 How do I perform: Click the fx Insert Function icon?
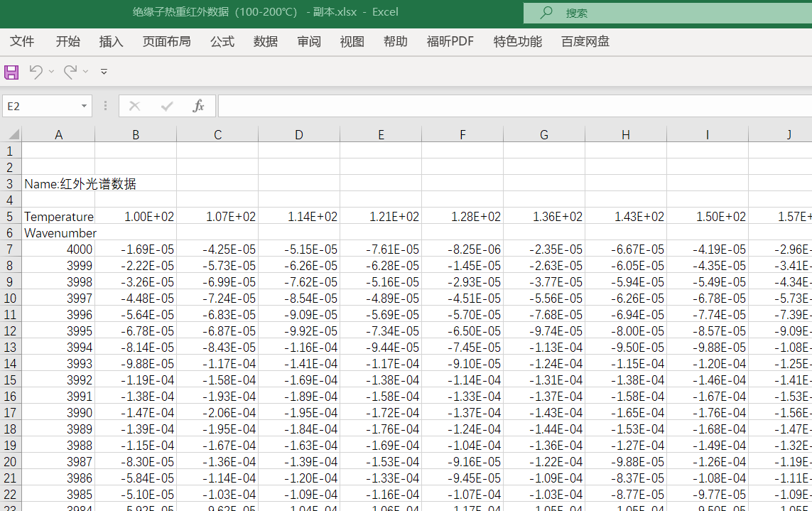point(198,106)
